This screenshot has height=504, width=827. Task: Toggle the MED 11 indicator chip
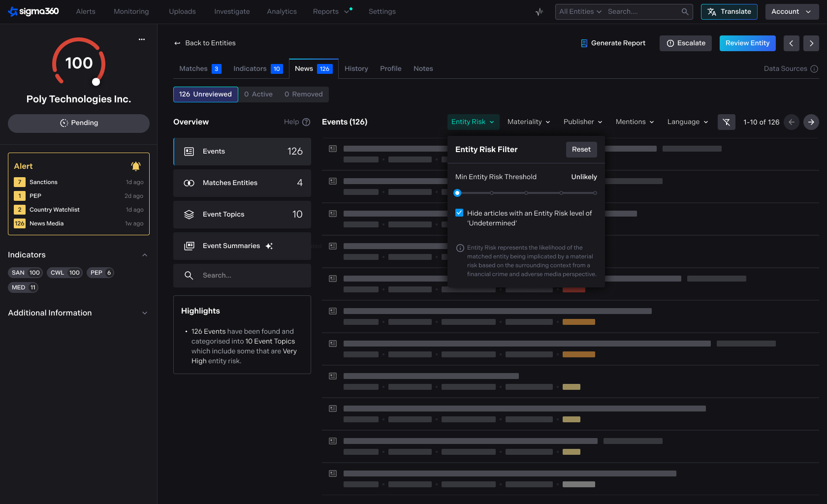tap(23, 287)
